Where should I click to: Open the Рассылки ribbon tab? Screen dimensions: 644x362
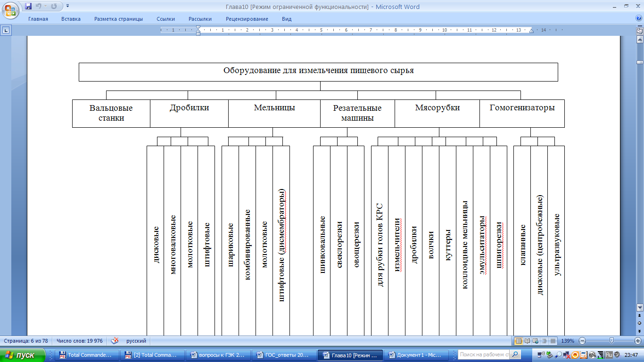pyautogui.click(x=200, y=19)
